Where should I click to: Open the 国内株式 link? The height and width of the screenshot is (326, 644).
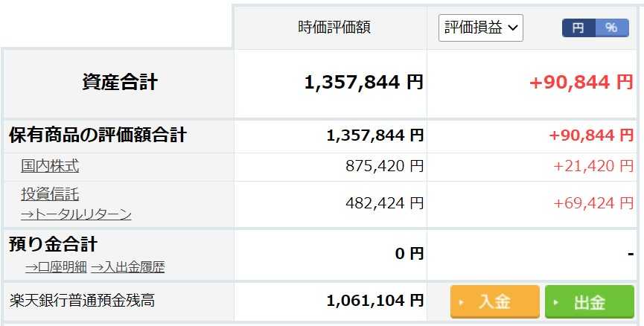[x=50, y=166]
